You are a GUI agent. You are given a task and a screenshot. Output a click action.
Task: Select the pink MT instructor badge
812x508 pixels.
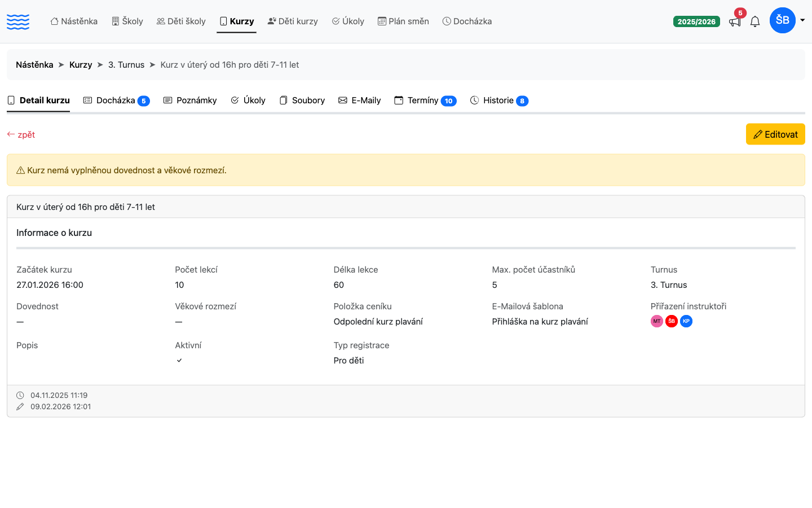657,321
